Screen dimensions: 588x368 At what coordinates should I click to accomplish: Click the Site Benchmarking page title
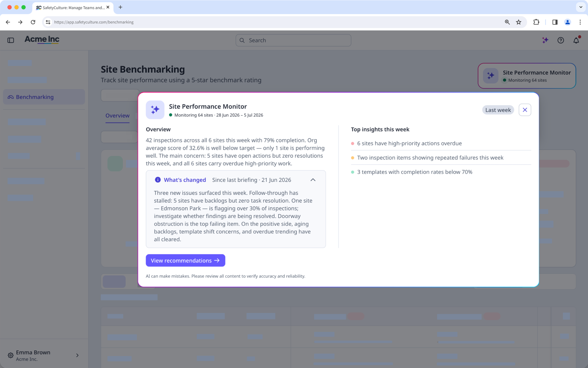(x=143, y=69)
